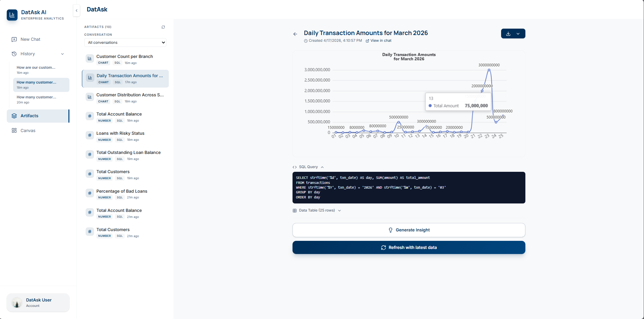Open history chat 'How are our custom...'
This screenshot has height=319, width=644.
click(x=41, y=70)
